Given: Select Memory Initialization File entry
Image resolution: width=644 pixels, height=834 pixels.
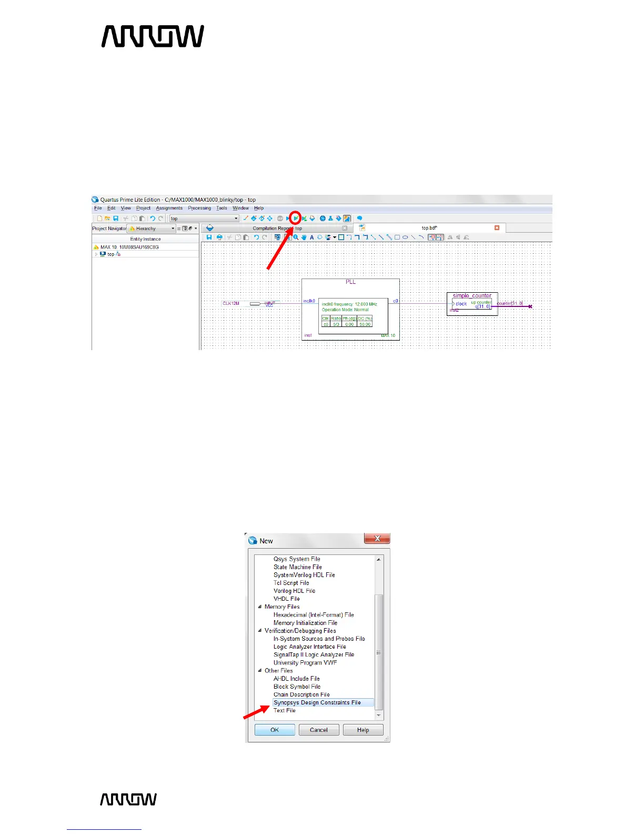Looking at the screenshot, I should click(305, 623).
